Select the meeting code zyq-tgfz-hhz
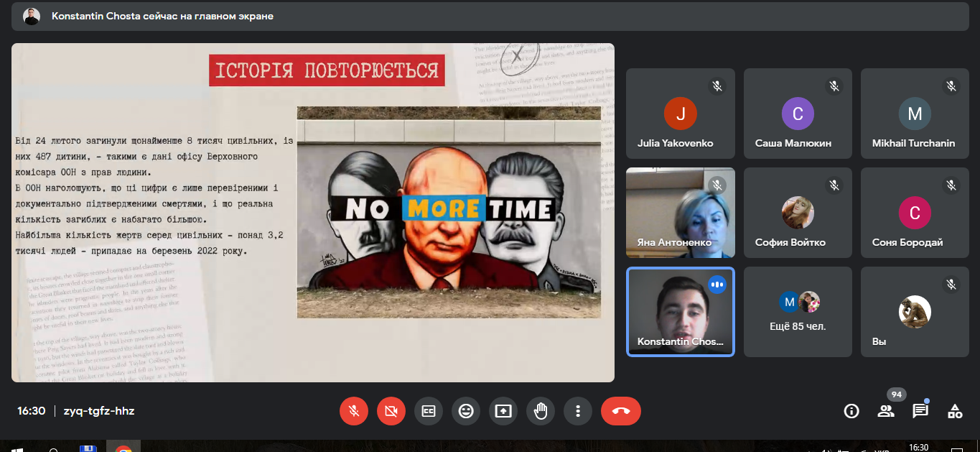Image resolution: width=980 pixels, height=452 pixels. (99, 411)
